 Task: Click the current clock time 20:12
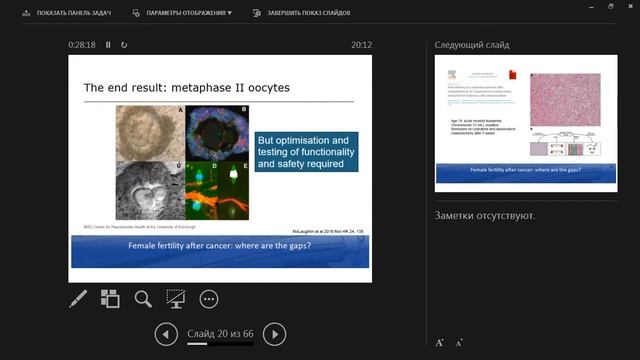tap(362, 45)
